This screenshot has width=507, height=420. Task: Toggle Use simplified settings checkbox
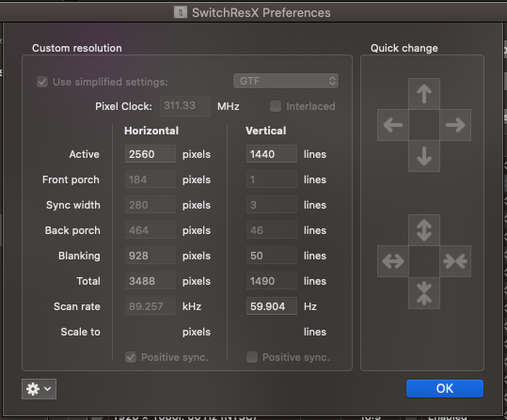(x=42, y=82)
